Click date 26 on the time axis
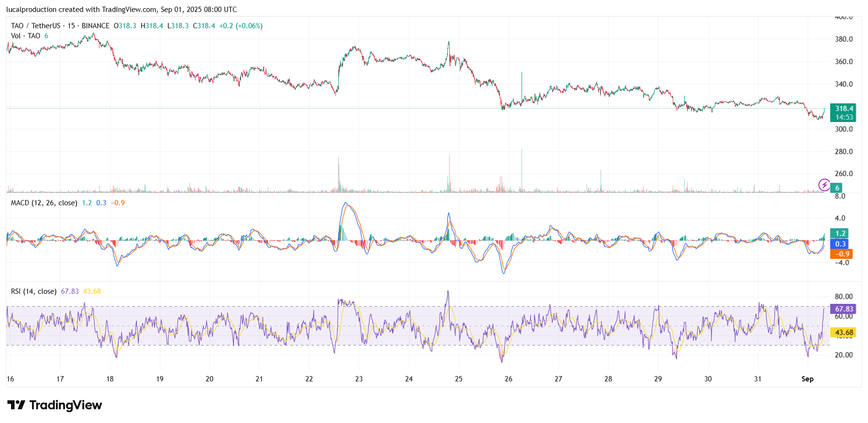 [x=508, y=379]
